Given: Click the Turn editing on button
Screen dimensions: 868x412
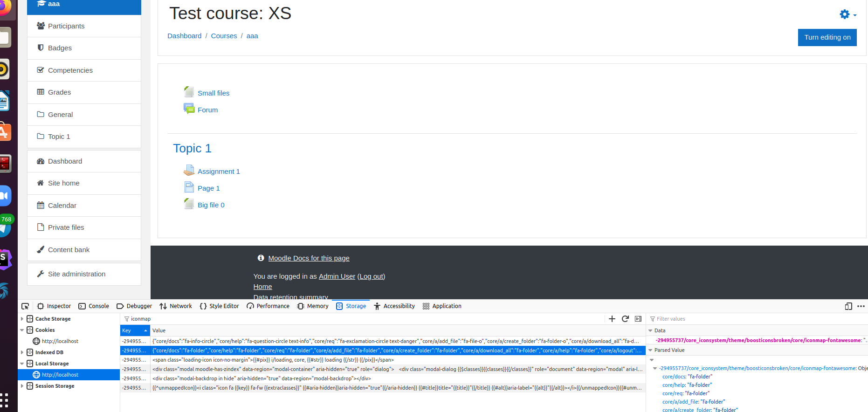Looking at the screenshot, I should (827, 37).
